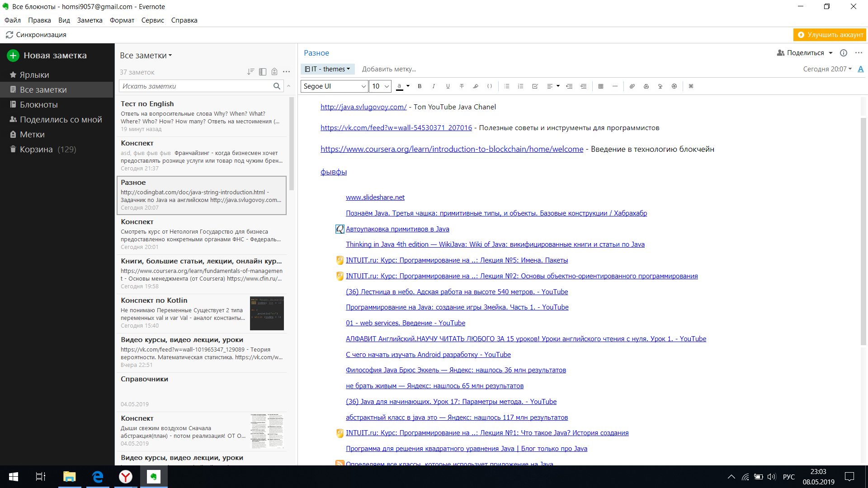Create a numbered list
The height and width of the screenshot is (488, 868).
tap(521, 86)
